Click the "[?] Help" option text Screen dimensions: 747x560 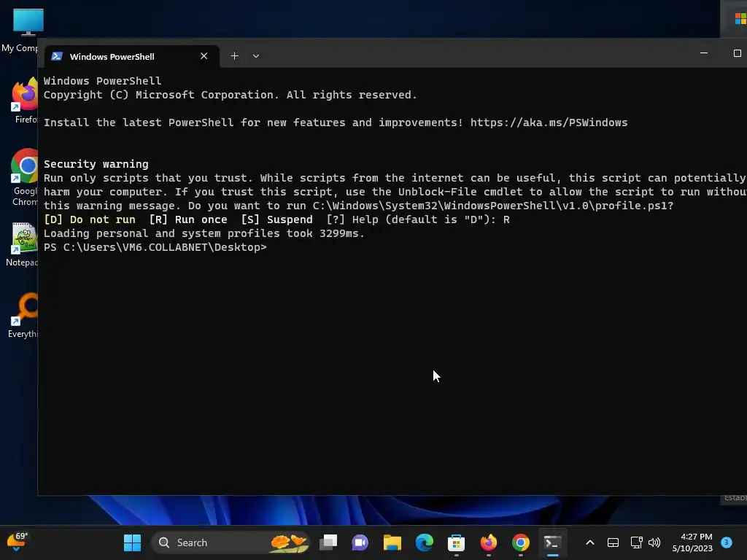[354, 219]
